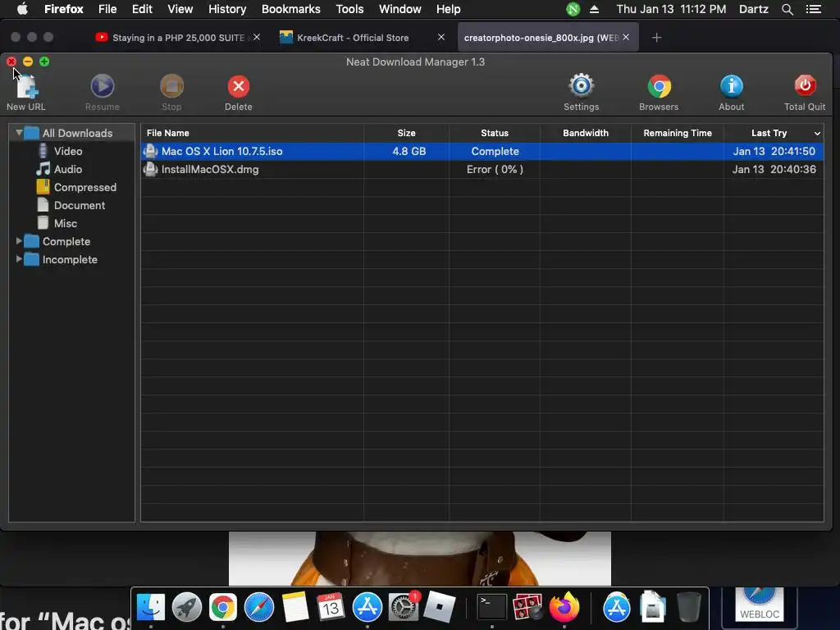This screenshot has width=840, height=630.
Task: Select the Document category in sidebar
Action: tap(80, 205)
